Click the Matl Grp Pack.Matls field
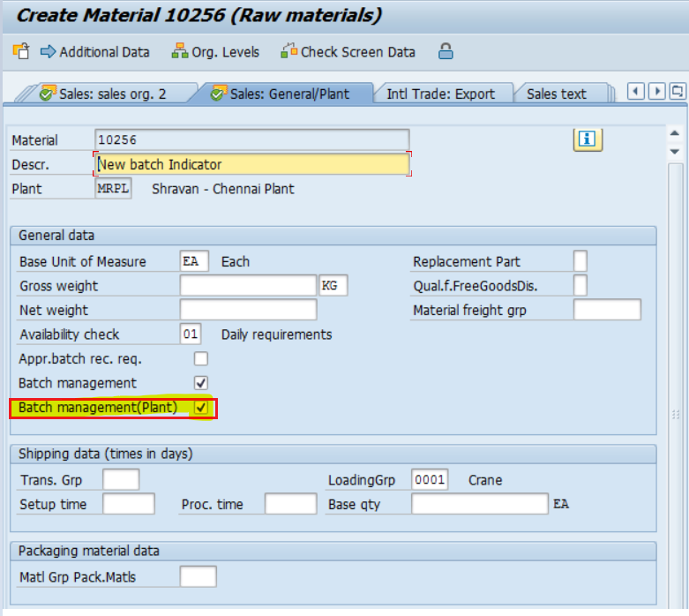This screenshot has width=689, height=616. tap(198, 577)
